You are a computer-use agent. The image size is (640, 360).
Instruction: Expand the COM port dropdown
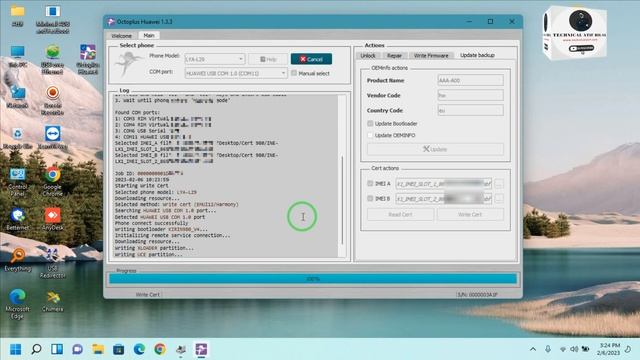point(283,73)
